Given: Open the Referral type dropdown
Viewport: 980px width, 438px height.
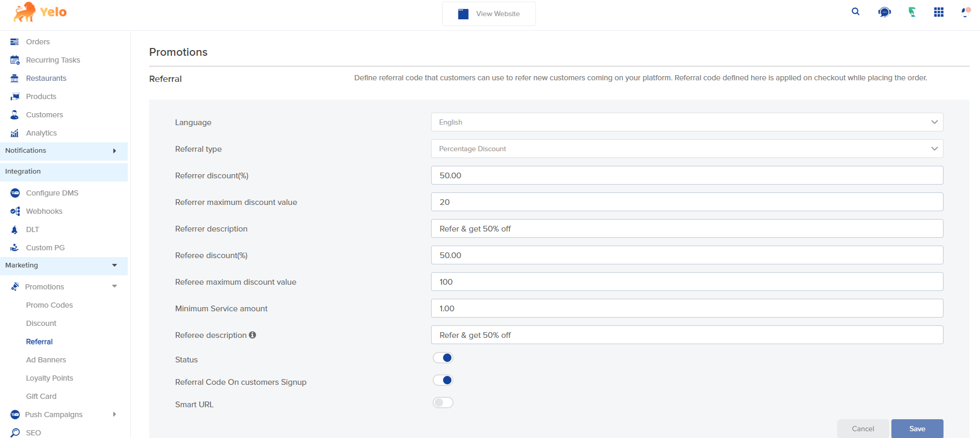Looking at the screenshot, I should (x=687, y=149).
